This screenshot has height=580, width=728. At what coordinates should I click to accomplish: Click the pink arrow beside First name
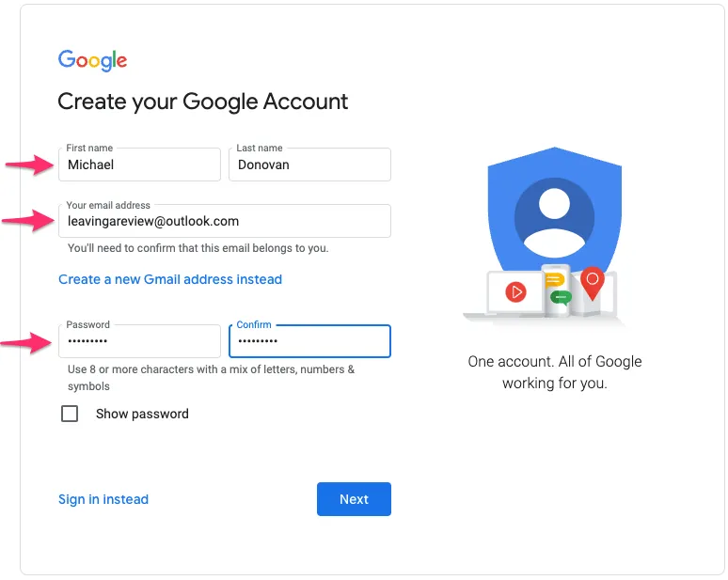click(29, 165)
